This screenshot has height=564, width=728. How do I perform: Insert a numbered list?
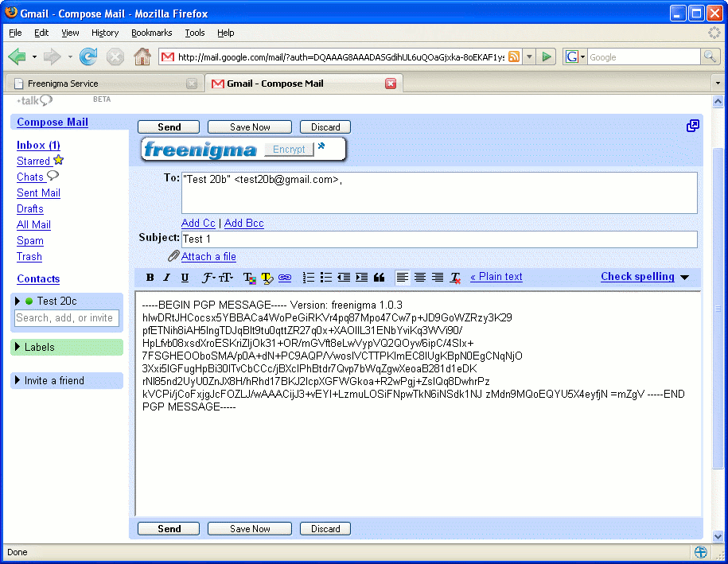pyautogui.click(x=308, y=277)
